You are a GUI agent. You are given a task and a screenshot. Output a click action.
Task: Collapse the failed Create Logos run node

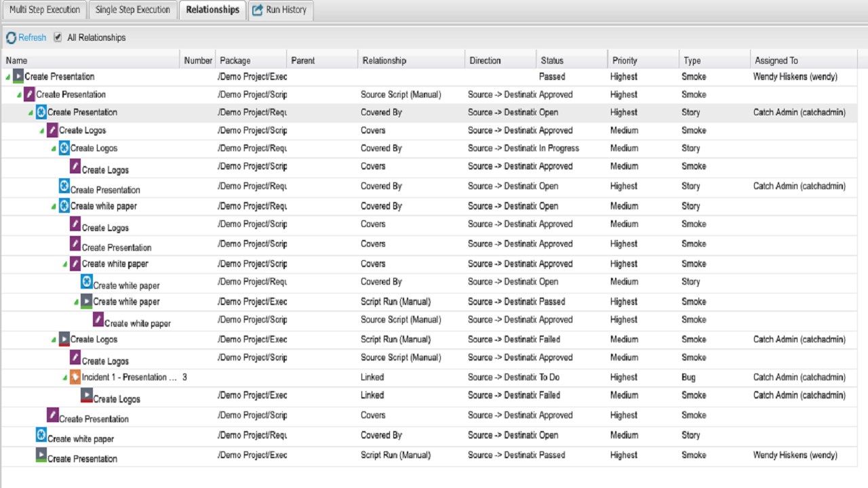54,340
